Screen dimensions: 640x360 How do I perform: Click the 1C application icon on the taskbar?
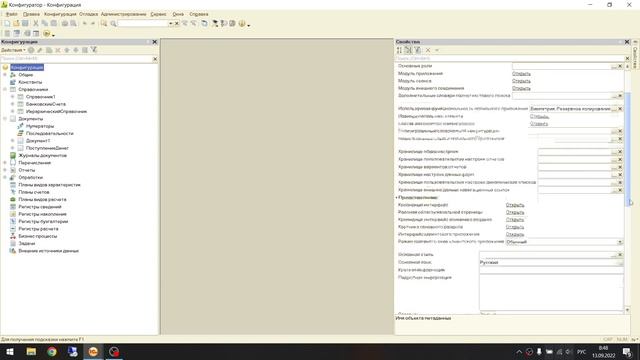pyautogui.click(x=93, y=351)
